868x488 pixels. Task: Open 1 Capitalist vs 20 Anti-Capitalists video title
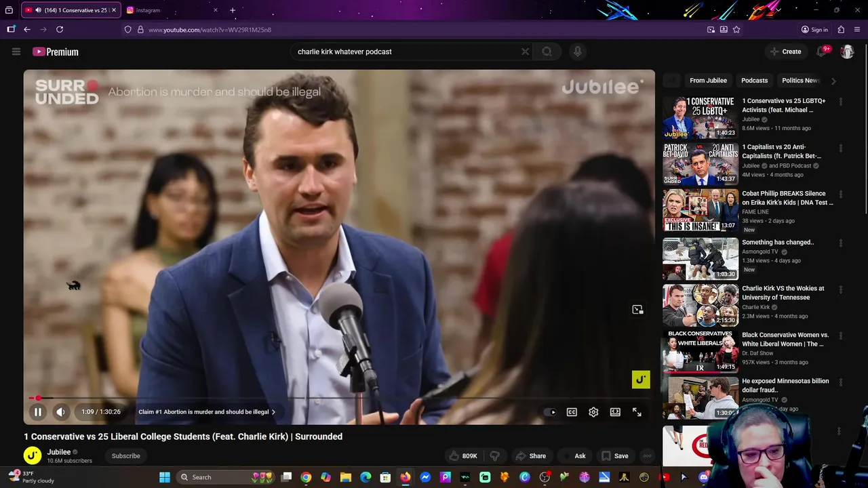tap(782, 151)
